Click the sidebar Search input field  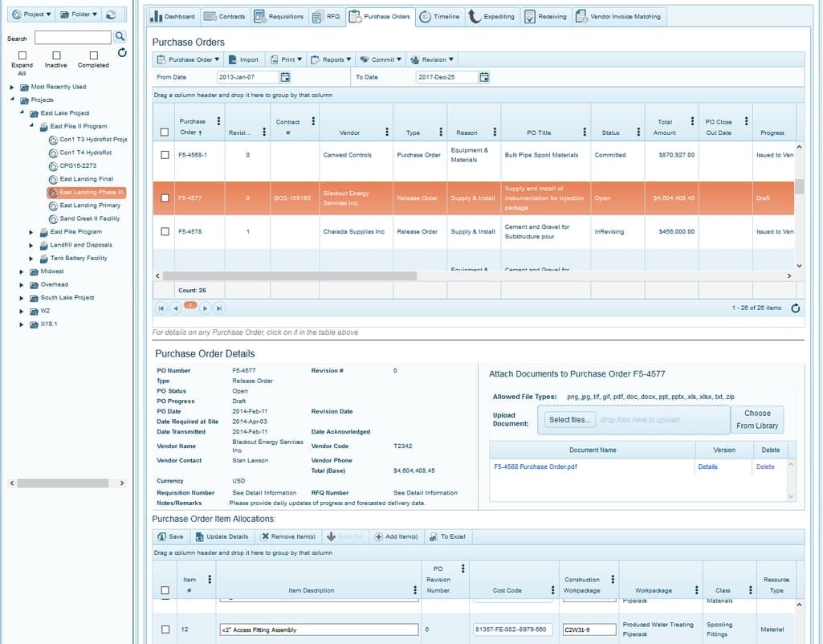(73, 37)
